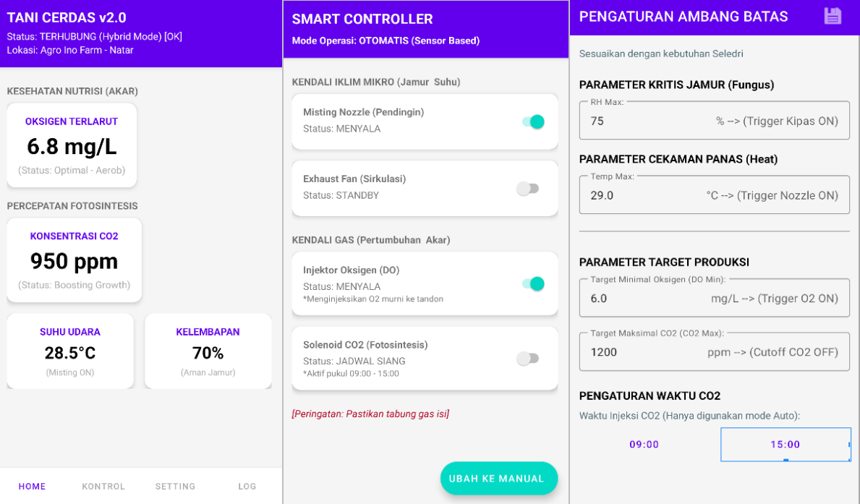Turn on the Solenoid CO2 toggle
The image size is (860, 504).
528,359
